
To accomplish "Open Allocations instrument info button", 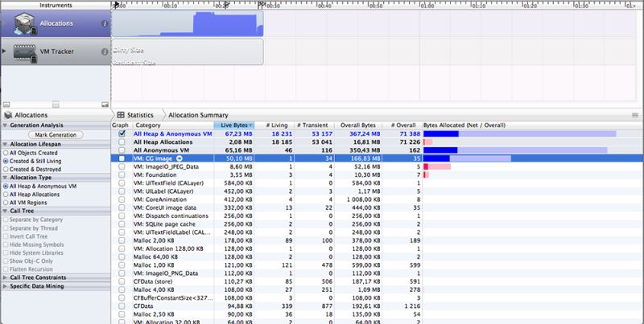I will coord(105,24).
